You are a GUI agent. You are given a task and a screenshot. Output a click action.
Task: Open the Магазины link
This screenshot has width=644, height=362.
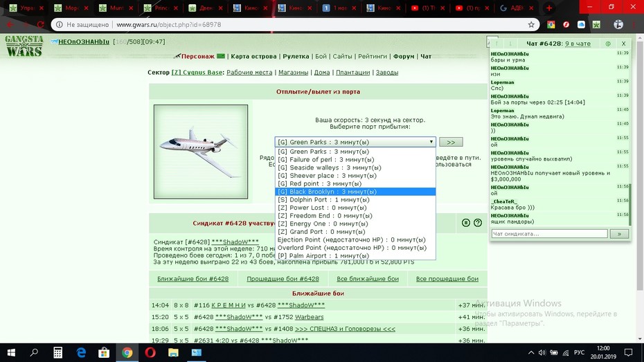(293, 72)
